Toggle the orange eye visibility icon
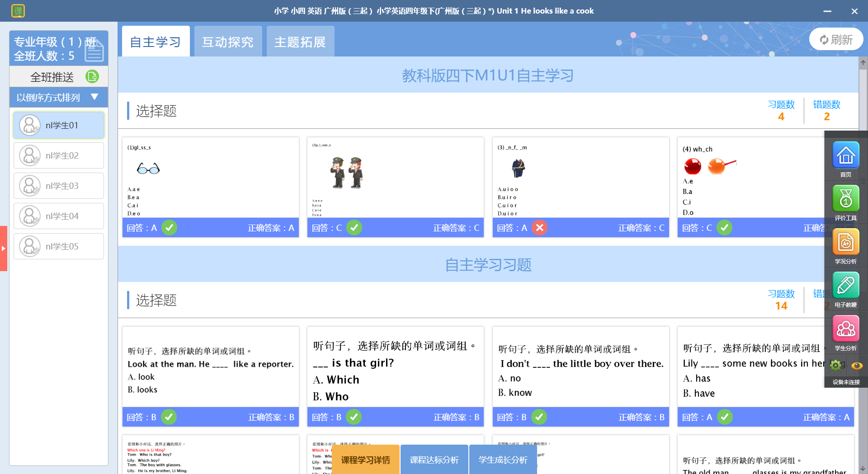The image size is (868, 474). [857, 366]
